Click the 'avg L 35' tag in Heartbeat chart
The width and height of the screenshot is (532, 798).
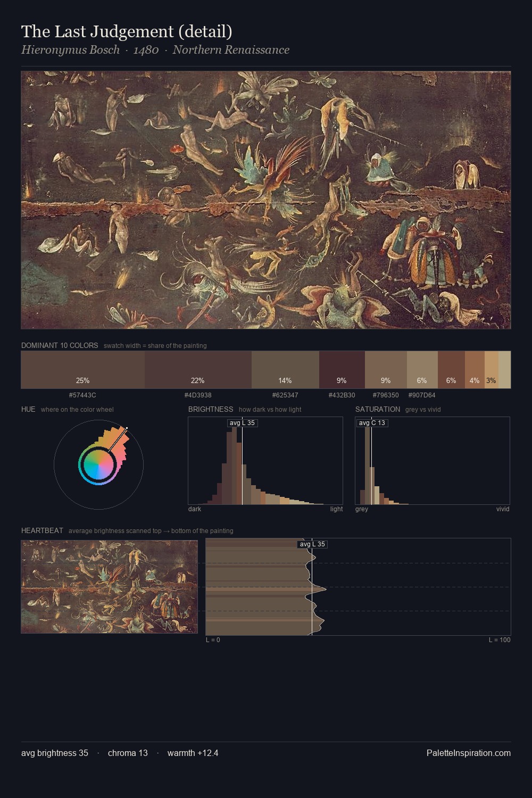pos(312,544)
